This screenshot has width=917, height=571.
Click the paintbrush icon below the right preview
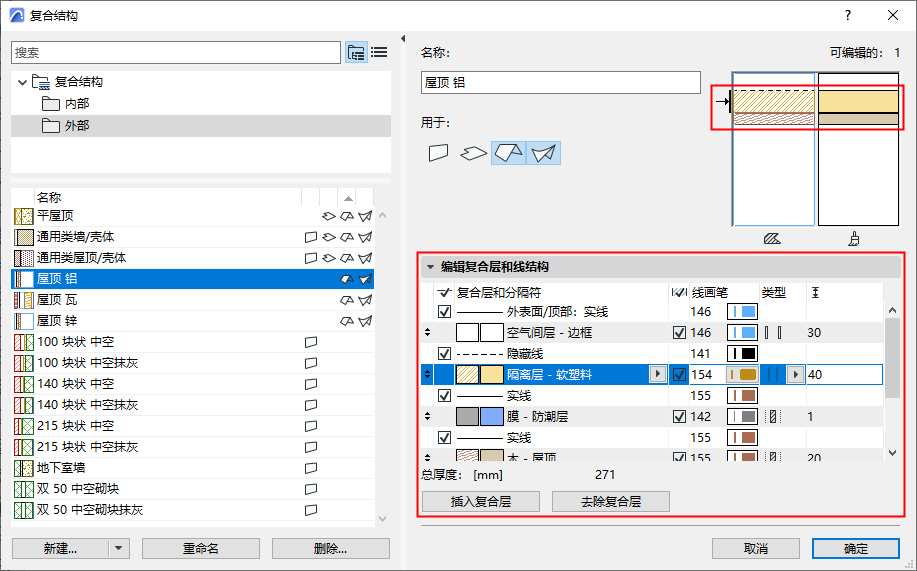(854, 239)
